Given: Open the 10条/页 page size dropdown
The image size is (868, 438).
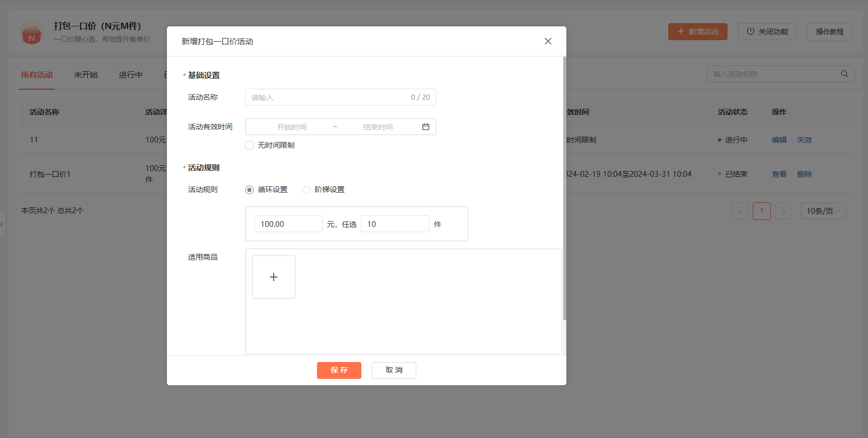Looking at the screenshot, I should point(823,211).
